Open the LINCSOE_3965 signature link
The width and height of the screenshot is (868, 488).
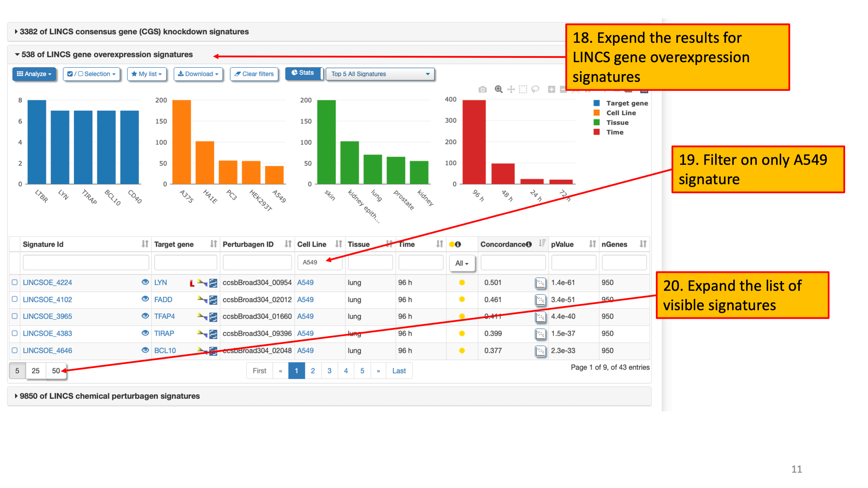47,316
